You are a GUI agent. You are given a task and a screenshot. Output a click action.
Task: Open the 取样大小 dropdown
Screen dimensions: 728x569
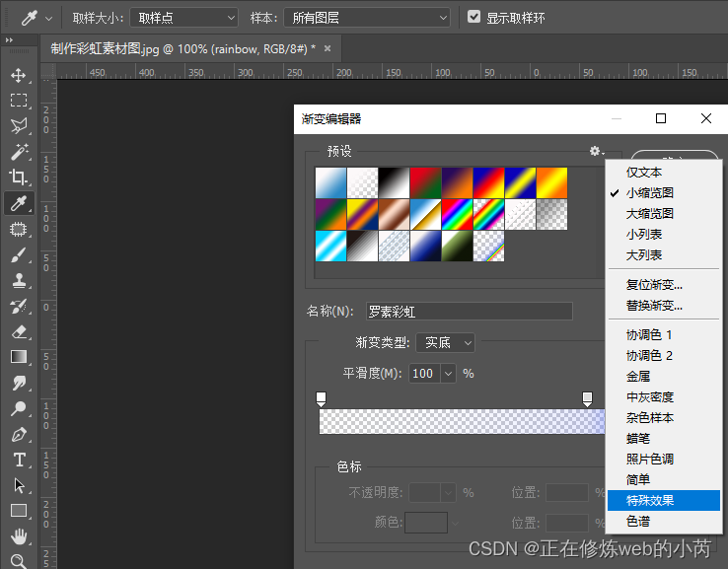(x=183, y=18)
